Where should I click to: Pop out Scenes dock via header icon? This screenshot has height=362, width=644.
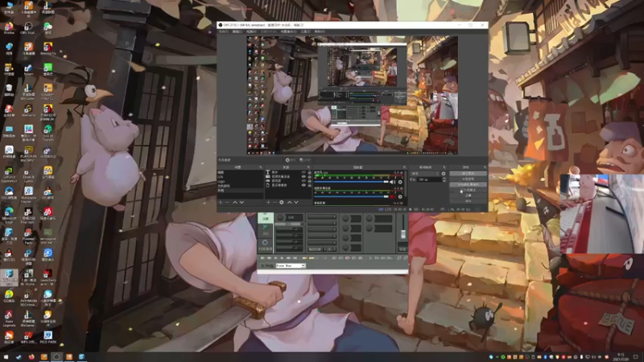coord(261,167)
